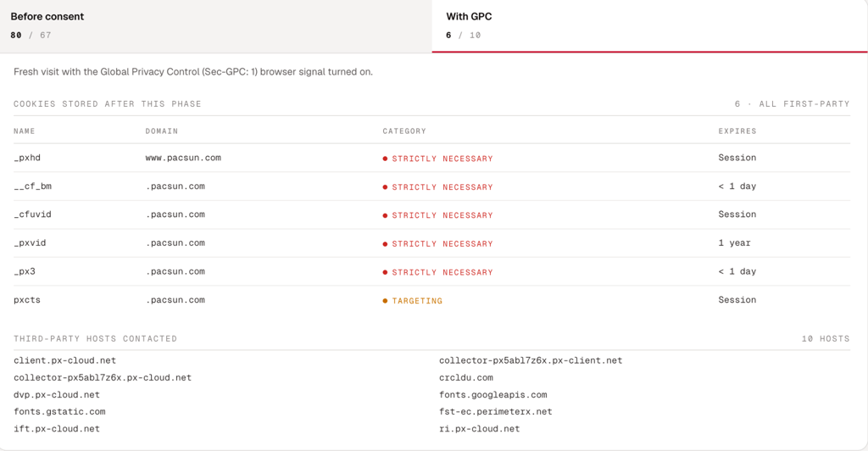Click the THIRD-PARTY HOSTS CONTACTED heading
This screenshot has height=451, width=868.
coord(95,338)
